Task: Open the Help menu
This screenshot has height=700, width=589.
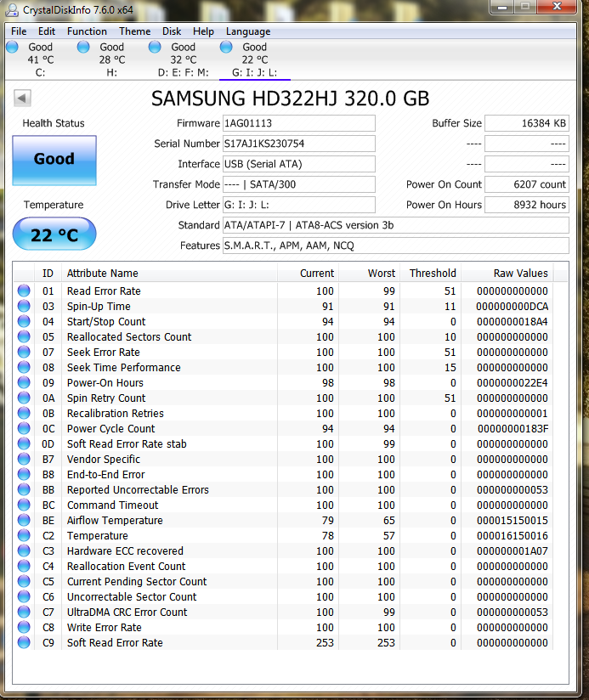Action: [203, 31]
